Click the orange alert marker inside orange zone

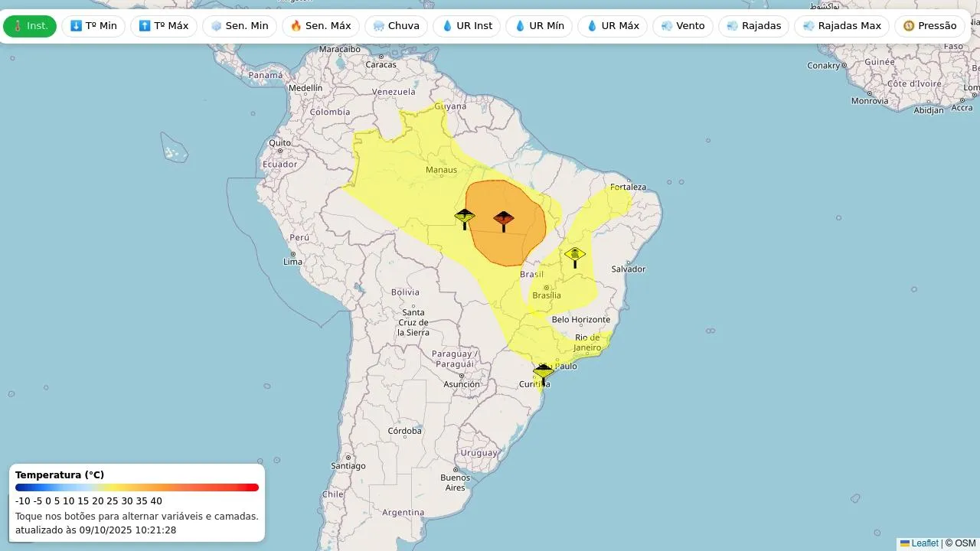point(504,220)
